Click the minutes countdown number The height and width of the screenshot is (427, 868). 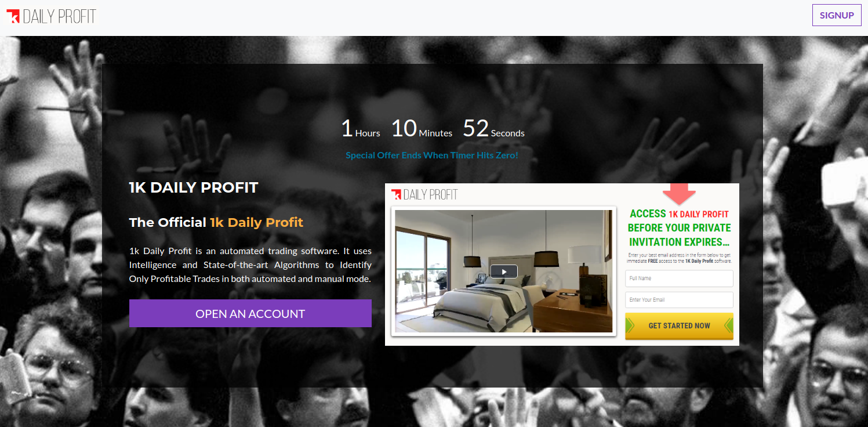(404, 128)
